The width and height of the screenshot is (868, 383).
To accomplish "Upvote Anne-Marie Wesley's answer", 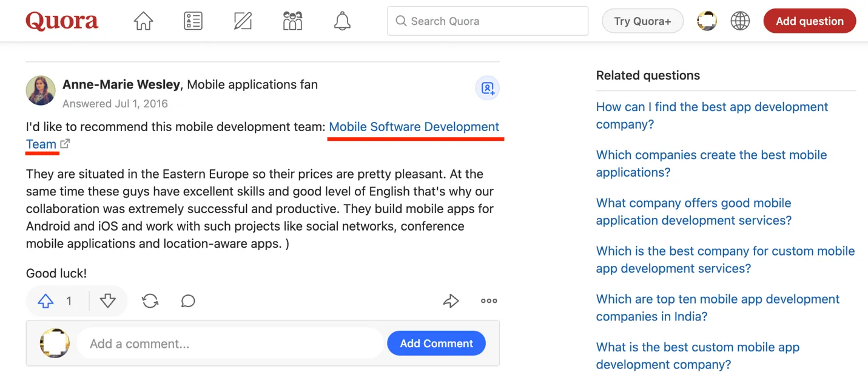I will (x=46, y=301).
